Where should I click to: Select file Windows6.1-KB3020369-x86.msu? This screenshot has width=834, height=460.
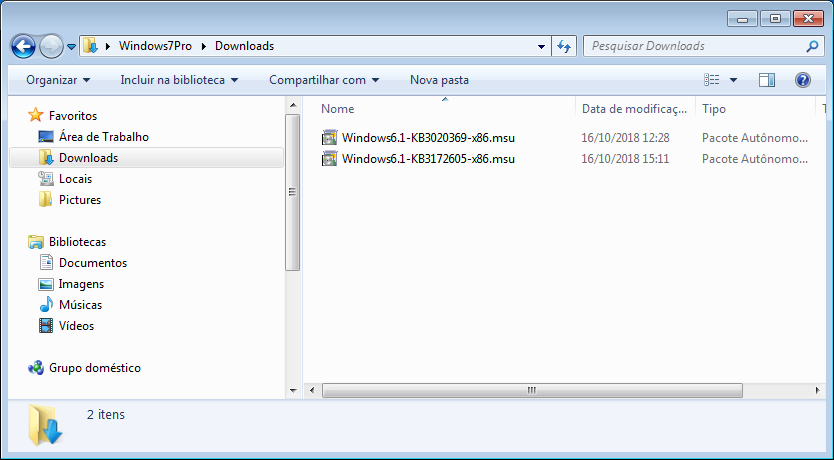point(428,138)
